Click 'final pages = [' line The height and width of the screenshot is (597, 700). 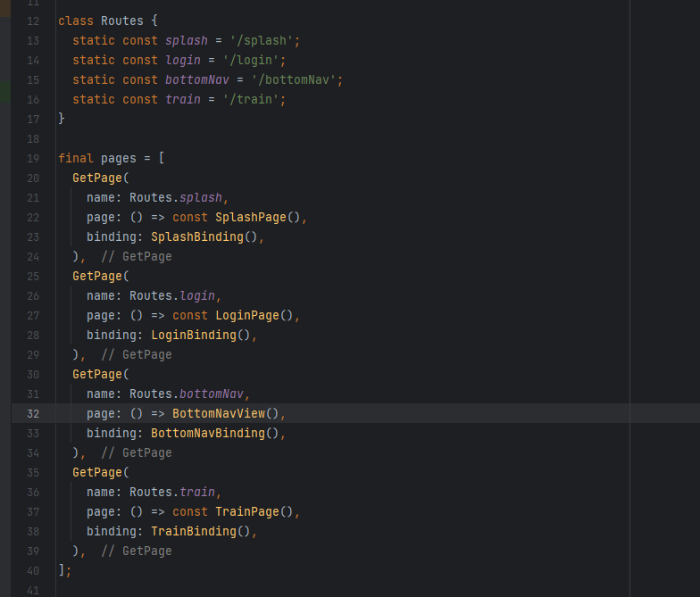click(x=111, y=159)
